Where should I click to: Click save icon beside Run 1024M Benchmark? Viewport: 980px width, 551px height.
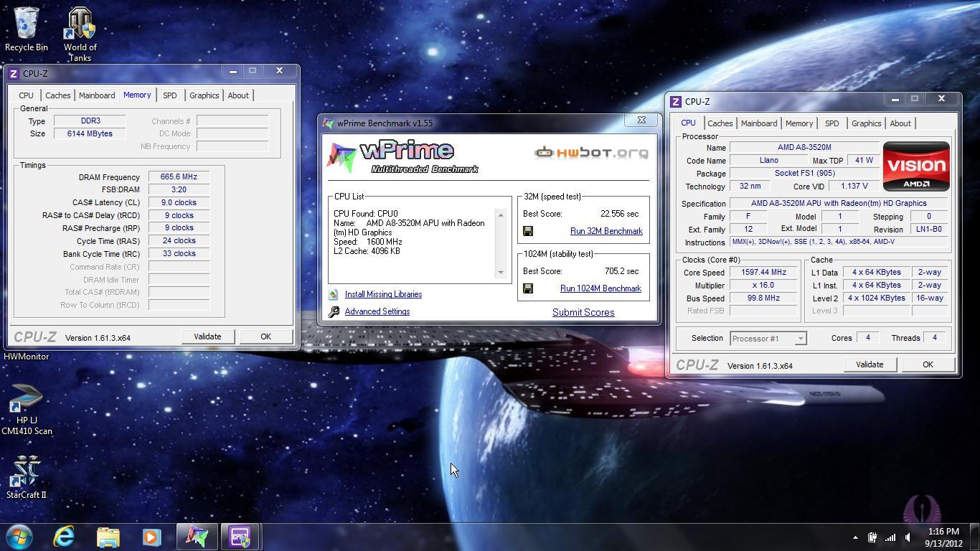[x=528, y=288]
